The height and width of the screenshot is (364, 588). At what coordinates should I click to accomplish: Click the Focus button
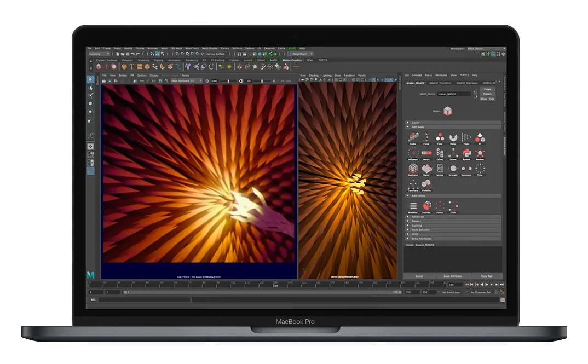[x=487, y=89]
